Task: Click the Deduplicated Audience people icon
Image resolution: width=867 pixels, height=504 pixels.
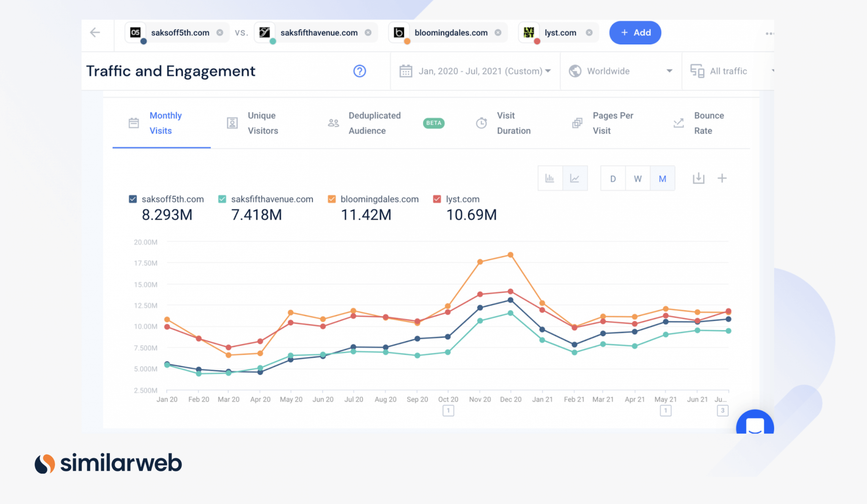Action: pos(333,123)
